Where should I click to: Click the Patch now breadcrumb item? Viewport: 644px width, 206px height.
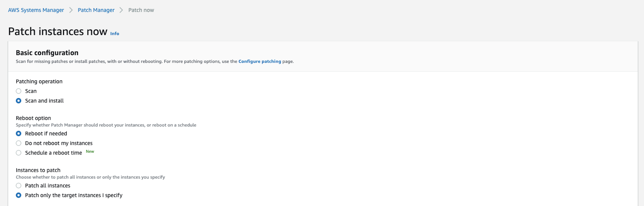click(141, 10)
